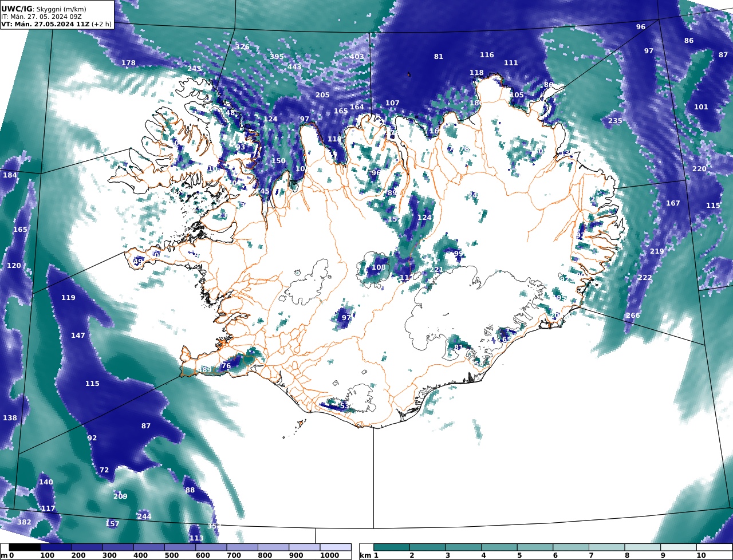Select the dark navy 100–200 m legend swatch
733x560 pixels.
56,547
